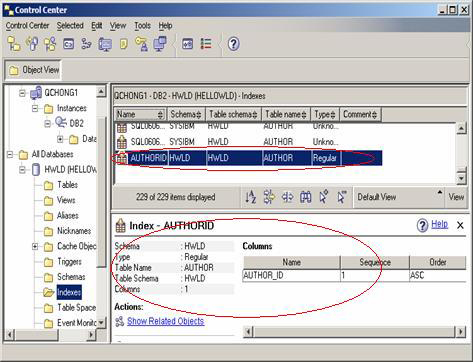Viewport: 473px width, 362px height.
Task: Sort by the Comment column header
Action: coord(360,114)
